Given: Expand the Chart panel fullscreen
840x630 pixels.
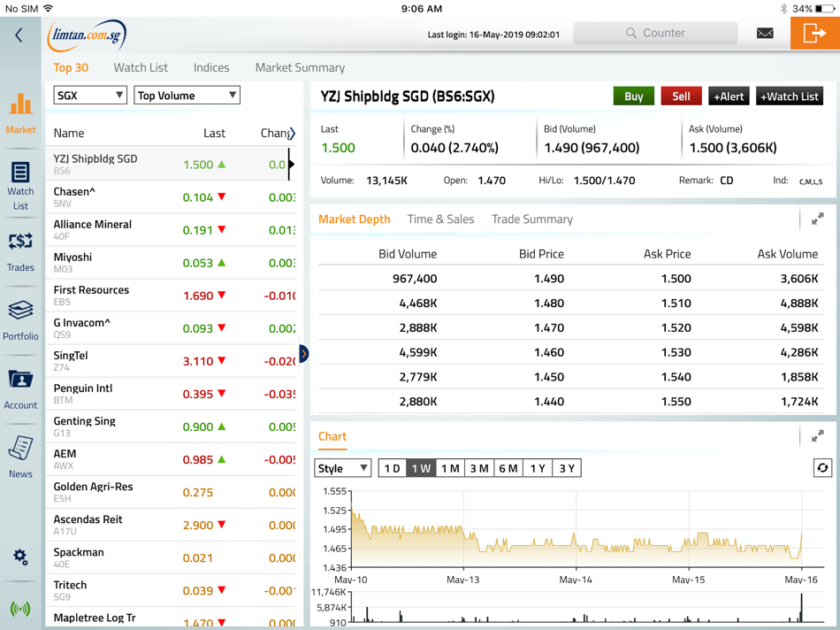Looking at the screenshot, I should click(817, 436).
